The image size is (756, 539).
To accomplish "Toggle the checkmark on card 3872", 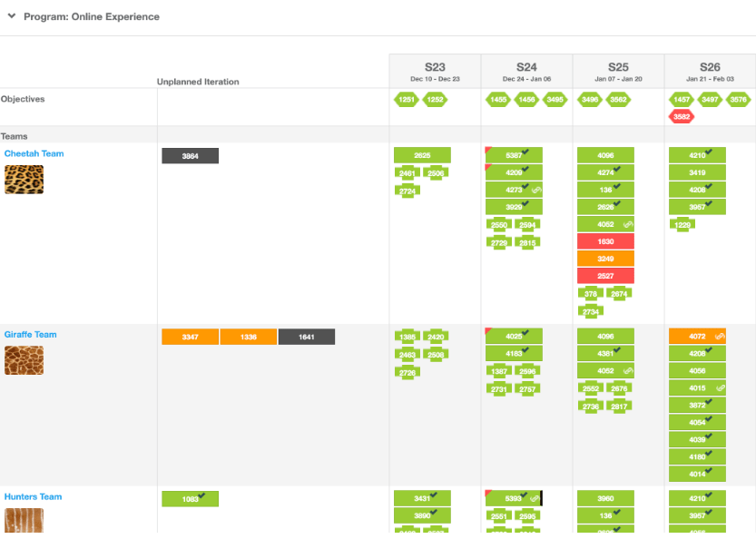I will (x=709, y=401).
